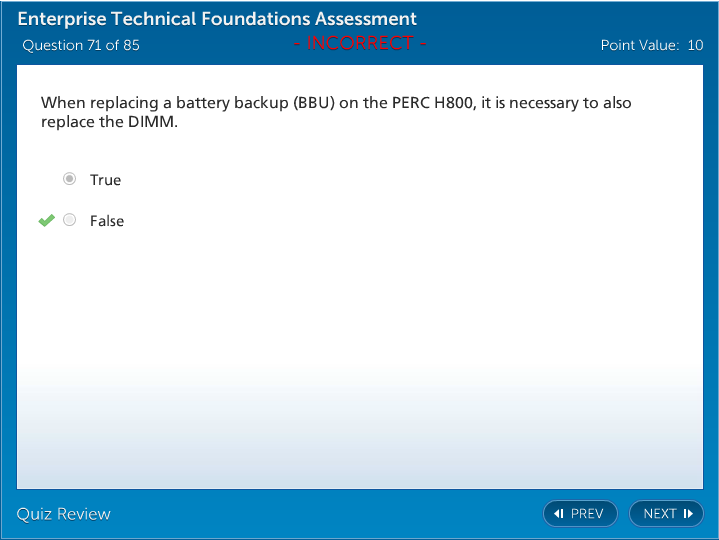The height and width of the screenshot is (540, 719).
Task: Click the number 85 in question counter
Action: click(x=131, y=45)
